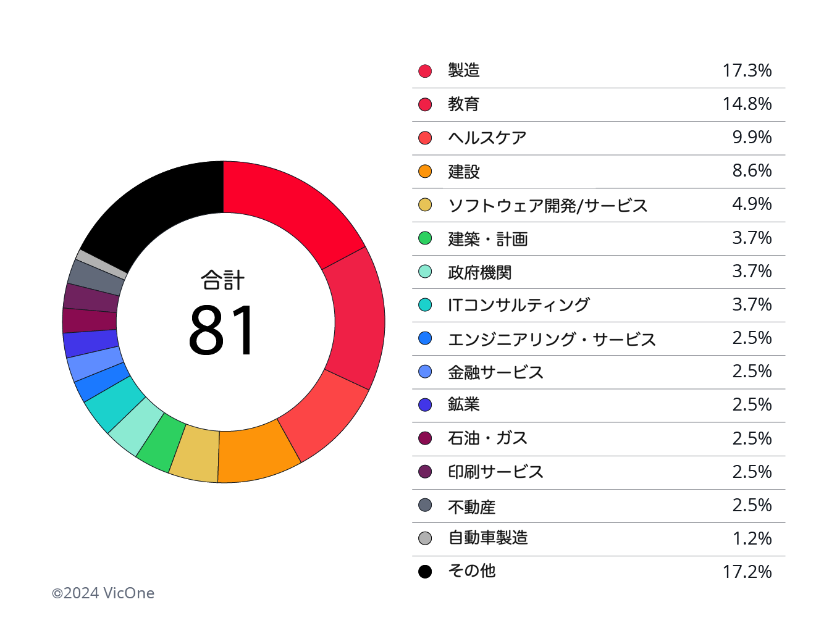
Task: Click the 石油・ガス legend label
Action: 487,438
